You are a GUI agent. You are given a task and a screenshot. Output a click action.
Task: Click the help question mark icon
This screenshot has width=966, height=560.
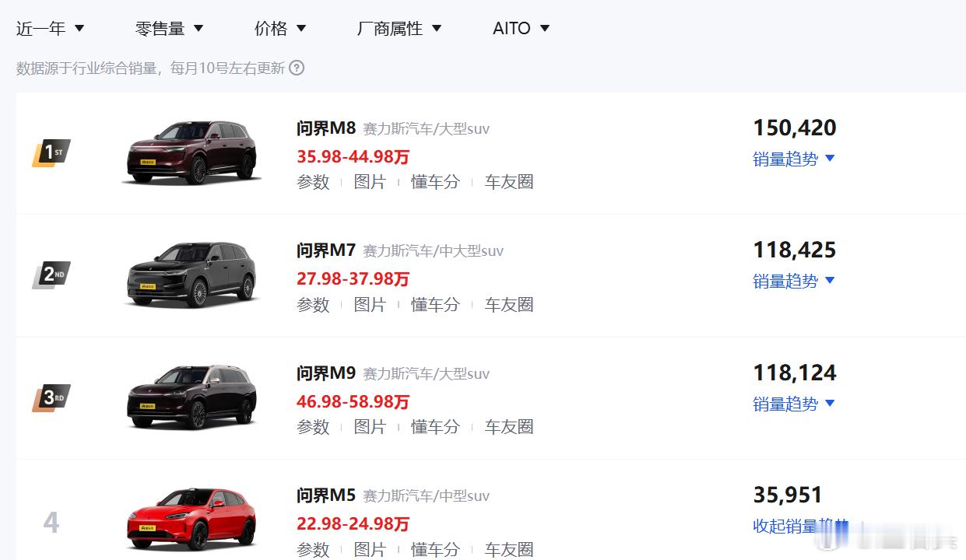point(297,68)
